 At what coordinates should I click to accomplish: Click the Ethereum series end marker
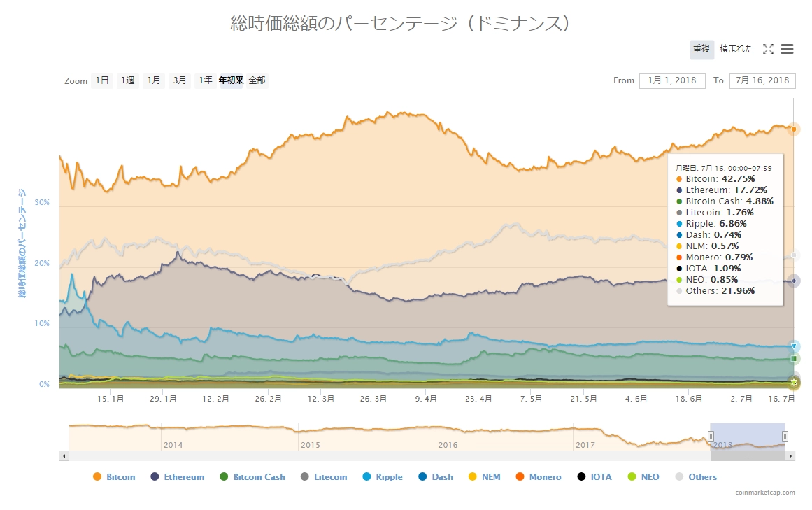(794, 281)
